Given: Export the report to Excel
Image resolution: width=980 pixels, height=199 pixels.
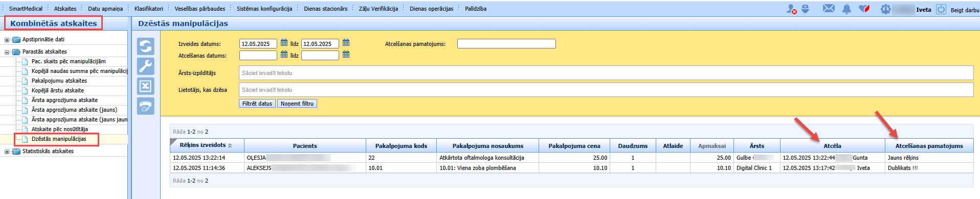Looking at the screenshot, I should (146, 86).
